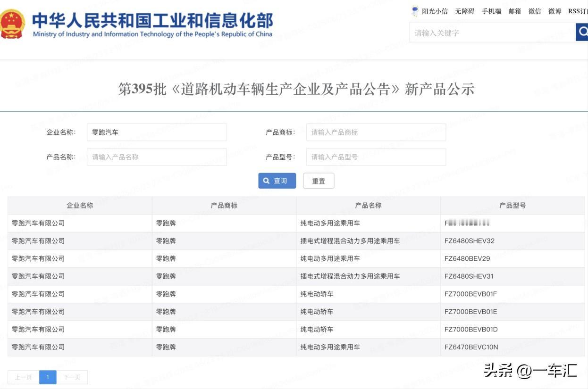Click 零跑汽车有限公司 in the FZ6470BEVC10N row

(x=38, y=347)
